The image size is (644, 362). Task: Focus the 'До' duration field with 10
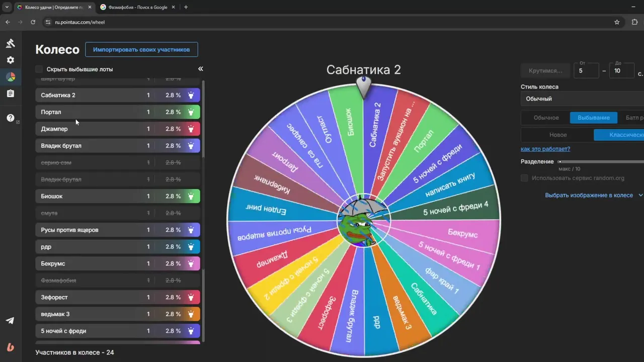(622, 70)
